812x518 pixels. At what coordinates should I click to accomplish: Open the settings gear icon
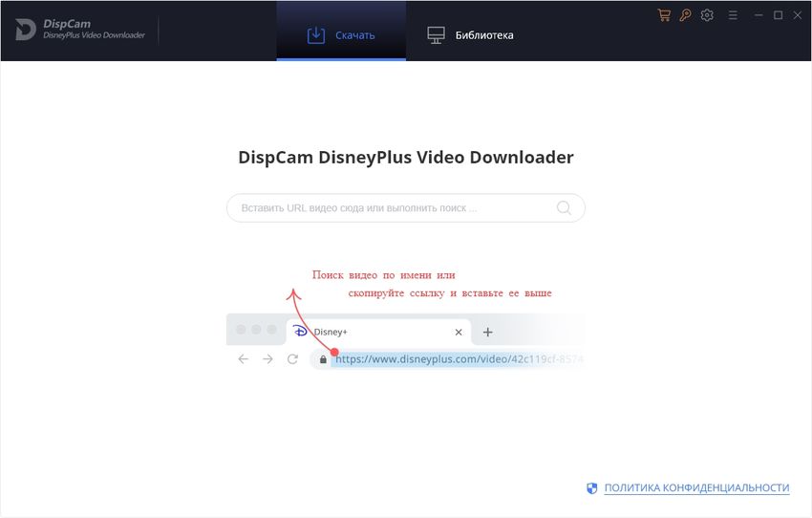(707, 15)
